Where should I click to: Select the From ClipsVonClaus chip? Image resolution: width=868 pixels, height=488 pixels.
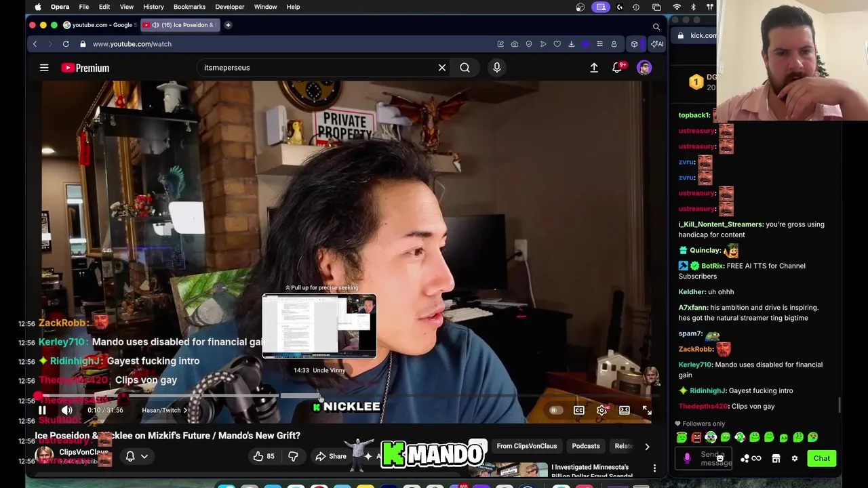527,446
